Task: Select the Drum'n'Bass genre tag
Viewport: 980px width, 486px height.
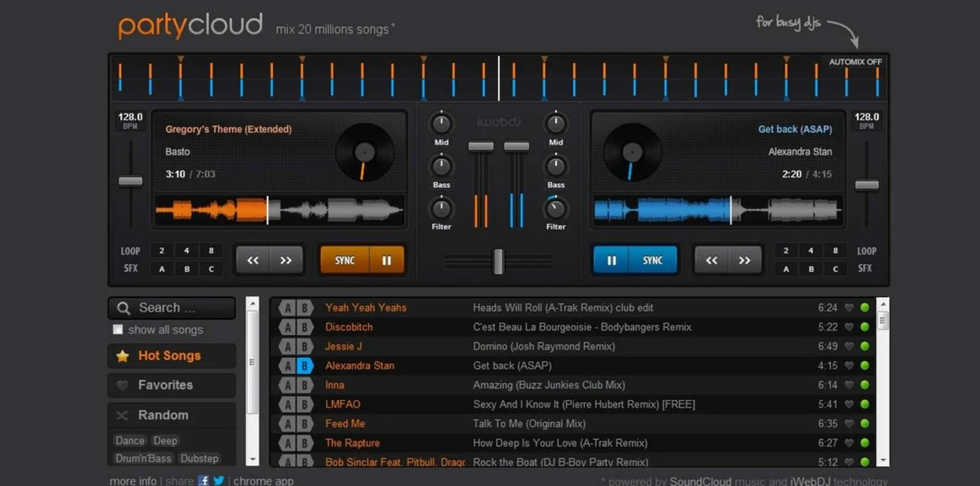Action: click(x=143, y=458)
